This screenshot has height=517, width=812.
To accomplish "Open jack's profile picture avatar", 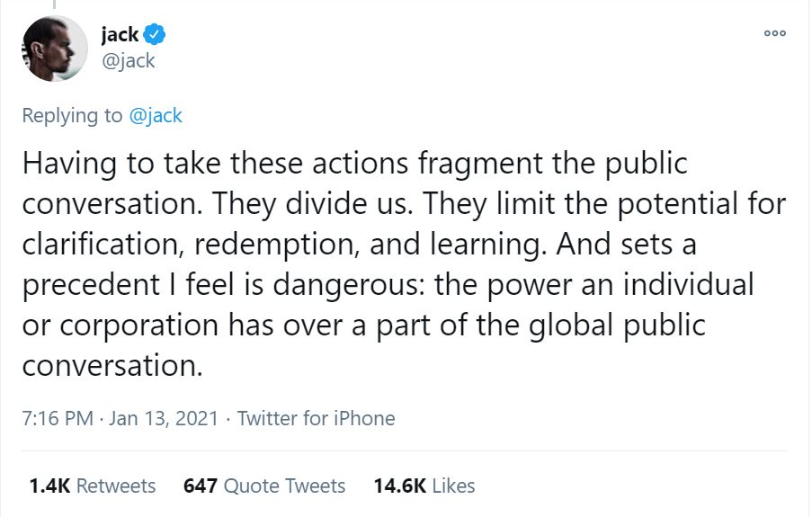I will click(54, 48).
